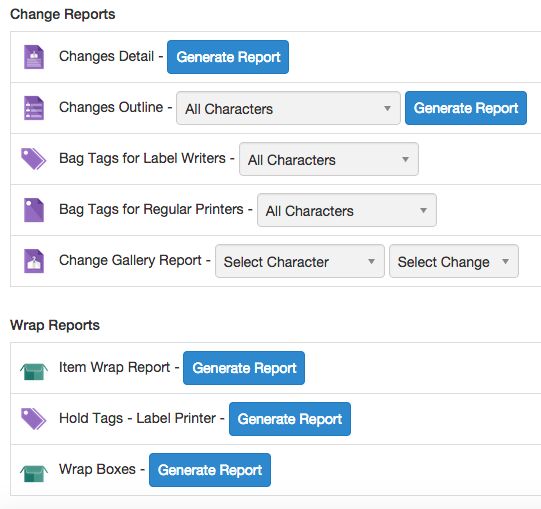Screen dimensions: 541x509
Task: Click the Bag Tags for Regular Printers page icon
Action: 34,210
